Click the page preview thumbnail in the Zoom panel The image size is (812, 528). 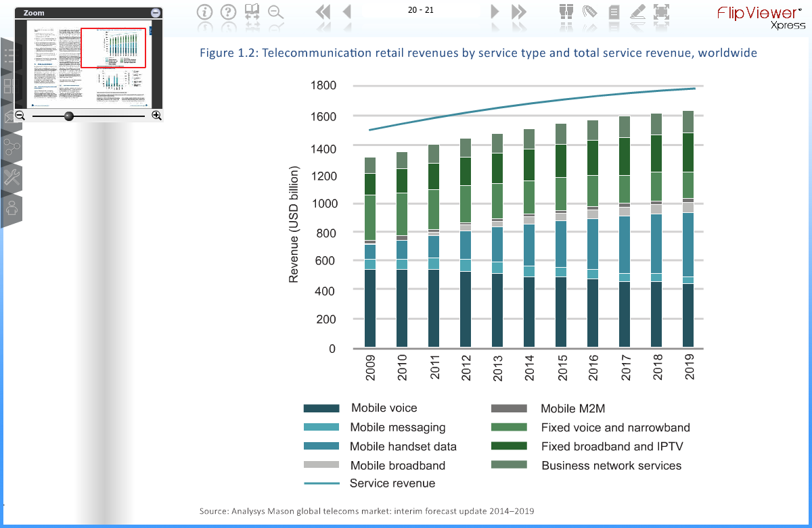(89, 64)
